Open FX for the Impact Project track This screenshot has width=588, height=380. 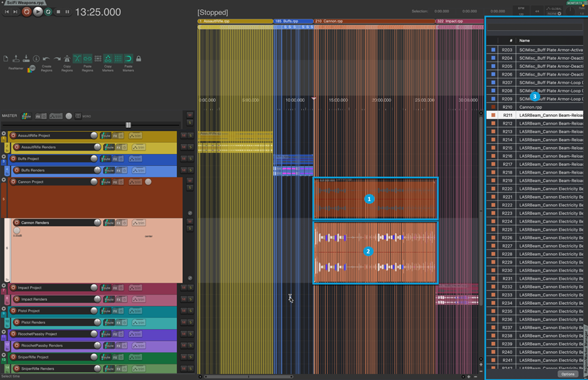pyautogui.click(x=114, y=287)
